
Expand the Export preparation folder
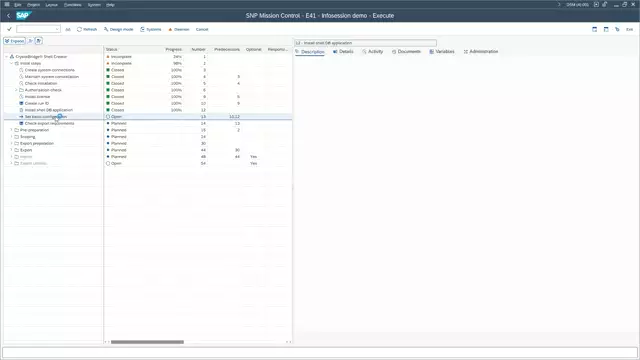(11, 143)
